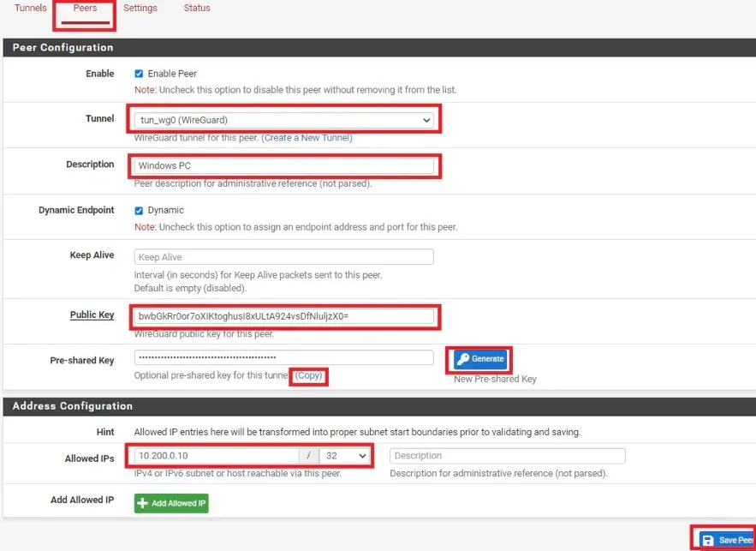The image size is (756, 551).
Task: Click the Public Key underlined label
Action: click(x=92, y=314)
